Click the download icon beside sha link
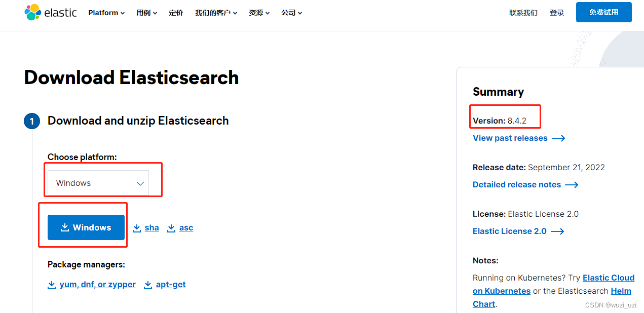Viewport: 644px width, 313px height. coord(137,228)
